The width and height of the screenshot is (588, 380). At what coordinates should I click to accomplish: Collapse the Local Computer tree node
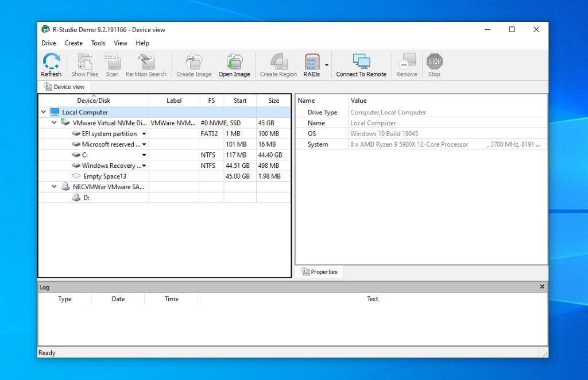point(43,112)
